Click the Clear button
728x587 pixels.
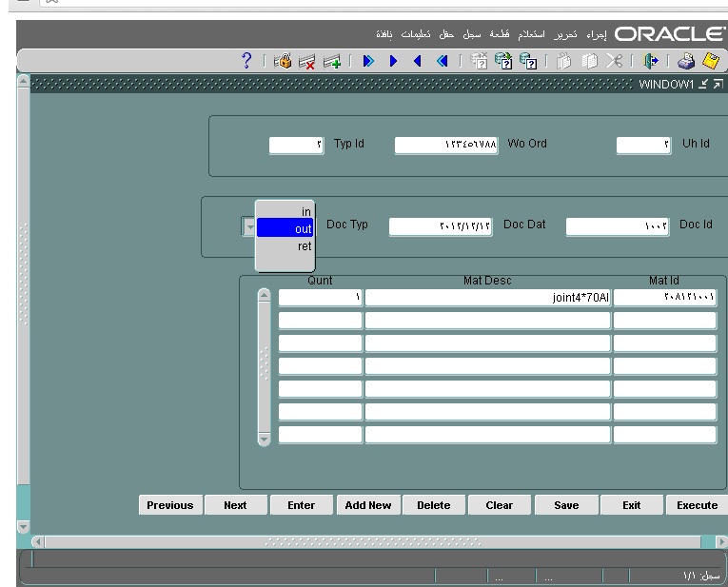(x=499, y=505)
